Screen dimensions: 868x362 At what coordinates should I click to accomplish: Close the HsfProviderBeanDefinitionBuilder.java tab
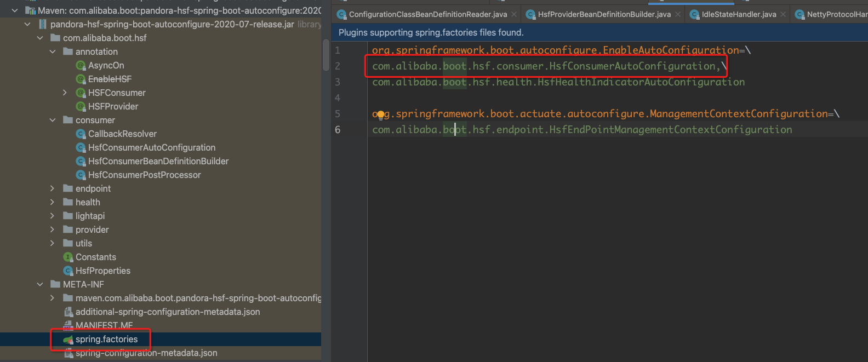[678, 14]
